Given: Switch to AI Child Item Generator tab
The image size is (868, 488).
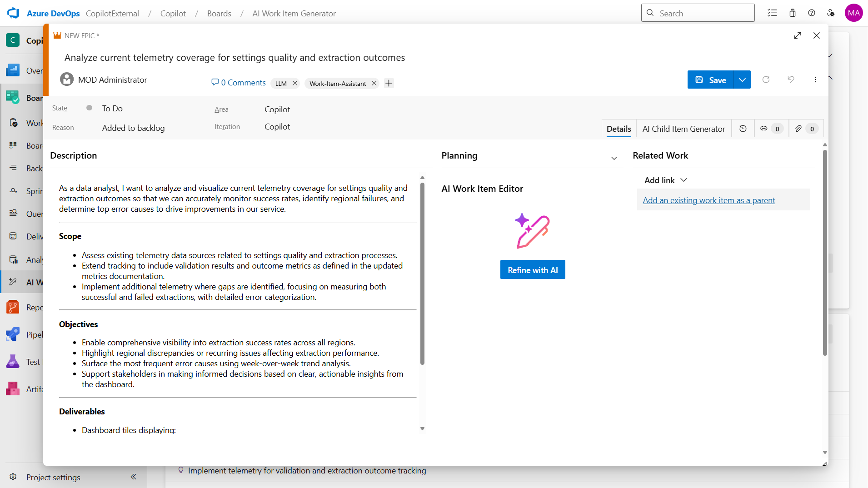Looking at the screenshot, I should [683, 129].
